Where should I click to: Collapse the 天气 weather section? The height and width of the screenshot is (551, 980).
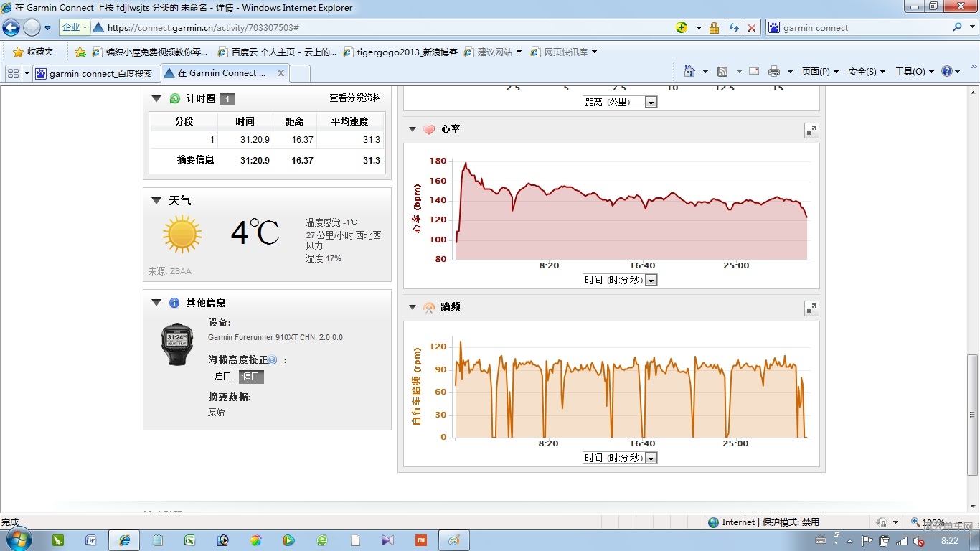point(156,201)
